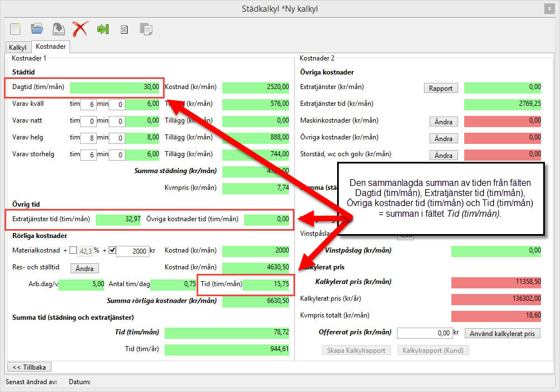Go back with the Tillbaka button

(x=29, y=367)
